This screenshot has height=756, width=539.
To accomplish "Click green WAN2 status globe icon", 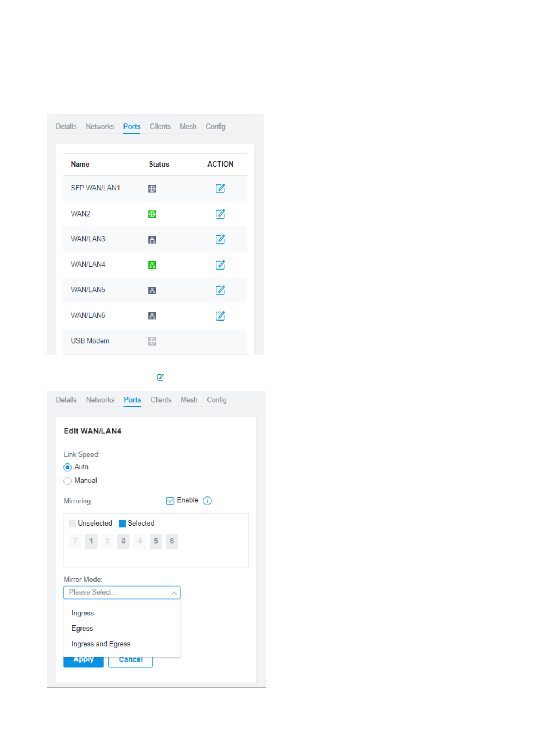I will [x=152, y=214].
